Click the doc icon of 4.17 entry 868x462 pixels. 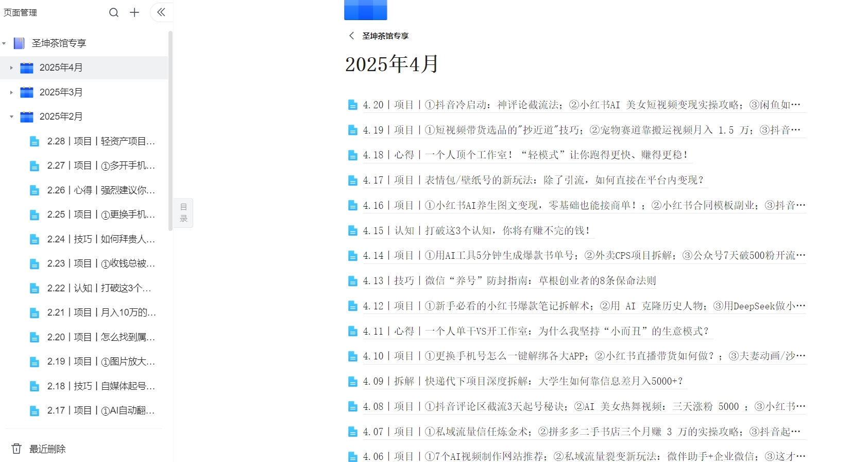pyautogui.click(x=353, y=180)
